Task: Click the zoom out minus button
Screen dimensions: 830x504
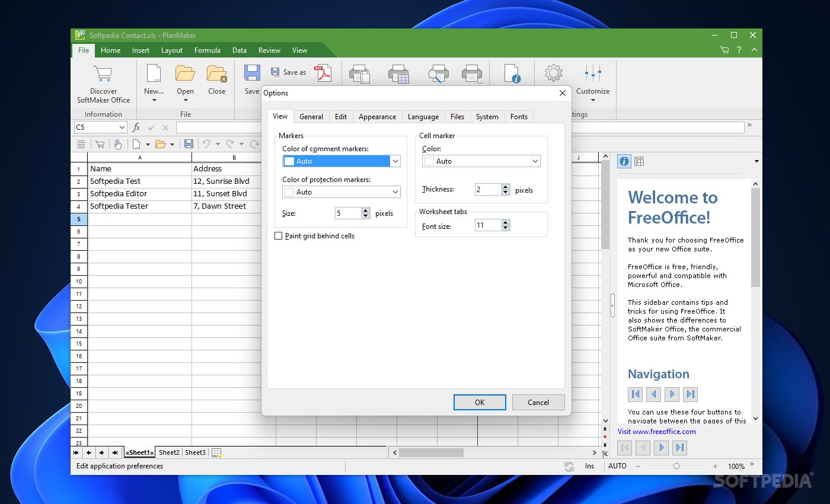Action: tap(638, 467)
